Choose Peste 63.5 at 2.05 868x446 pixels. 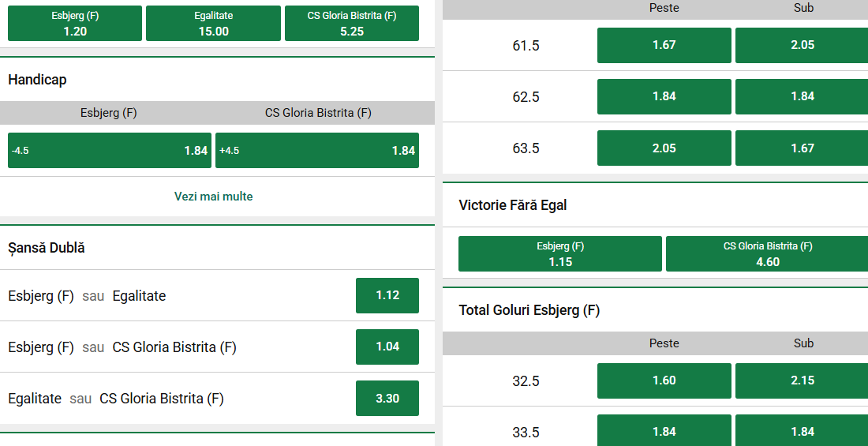664,148
